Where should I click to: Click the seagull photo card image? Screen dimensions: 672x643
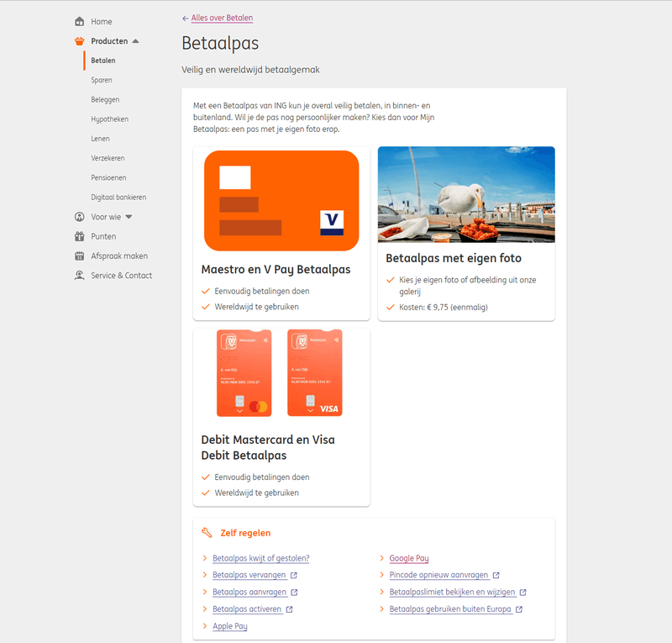pos(466,194)
